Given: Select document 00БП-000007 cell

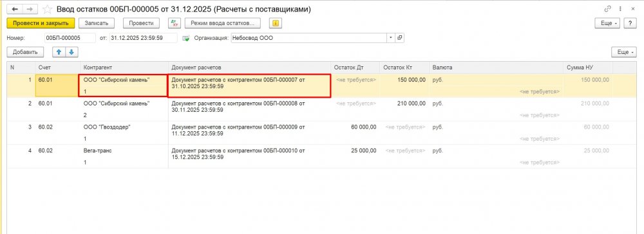Looking at the screenshot, I should click(x=249, y=85).
